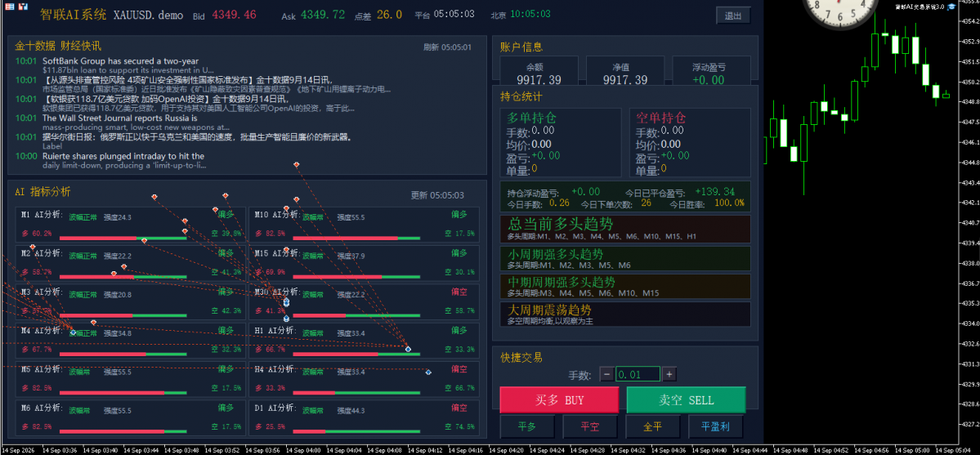Screen dimensions: 980x455
Task: Click the M5 AI分析 long-short ratio bar
Action: coord(123,392)
